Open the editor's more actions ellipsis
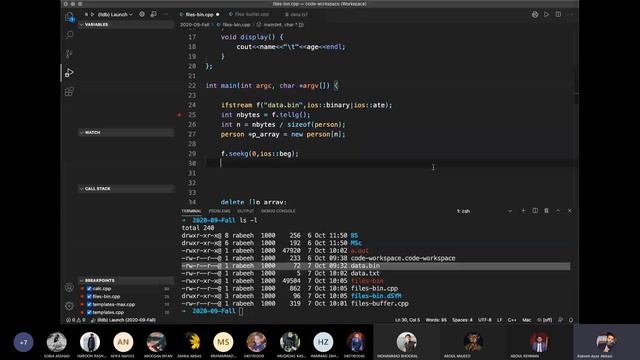 tap(570, 14)
